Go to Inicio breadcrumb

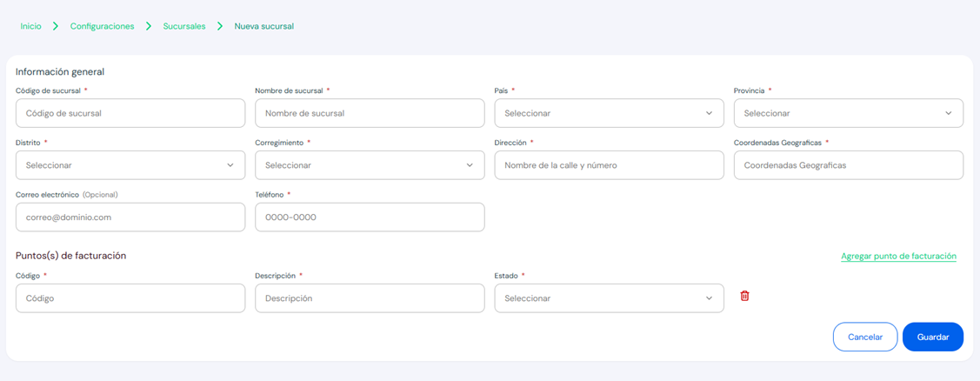click(31, 26)
